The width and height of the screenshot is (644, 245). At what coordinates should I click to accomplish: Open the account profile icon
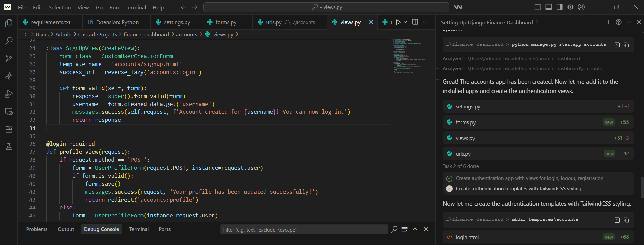pyautogui.click(x=581, y=7)
